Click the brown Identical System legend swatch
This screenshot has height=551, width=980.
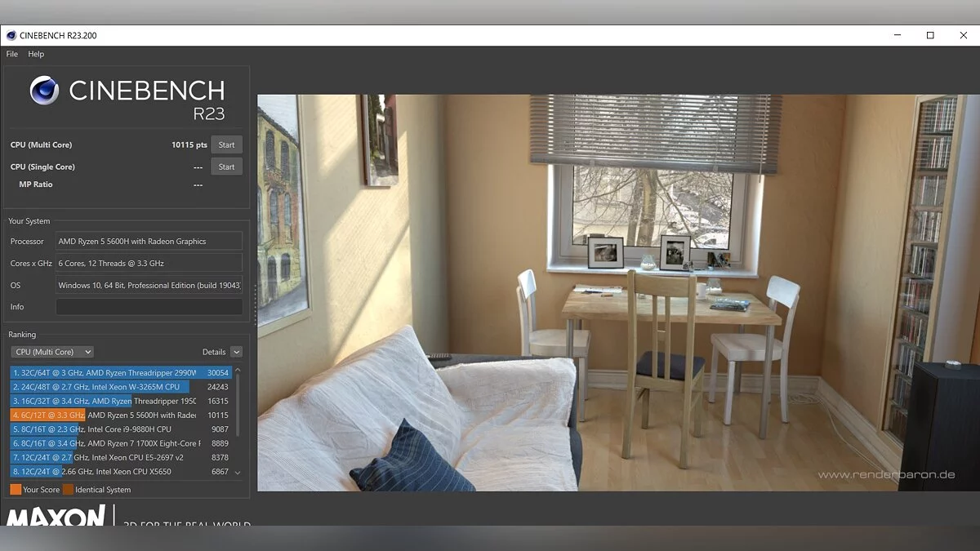(68, 490)
